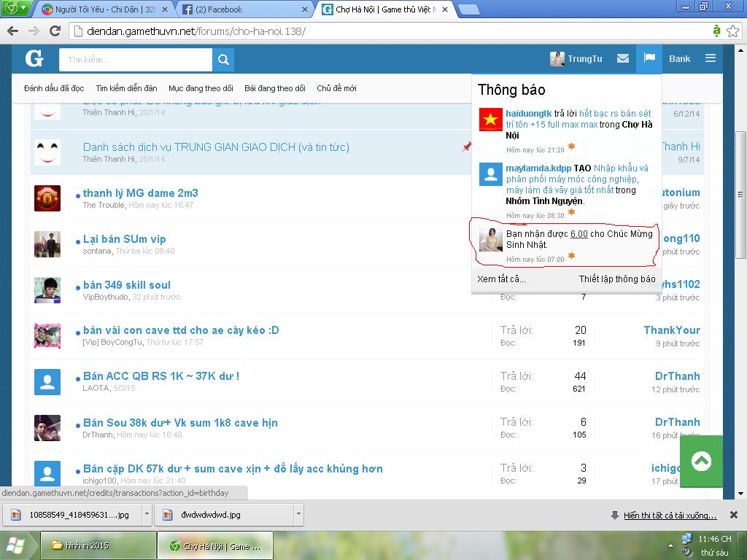This screenshot has width=747, height=560.
Task: Show hidden tray icons arrow
Action: click(671, 545)
